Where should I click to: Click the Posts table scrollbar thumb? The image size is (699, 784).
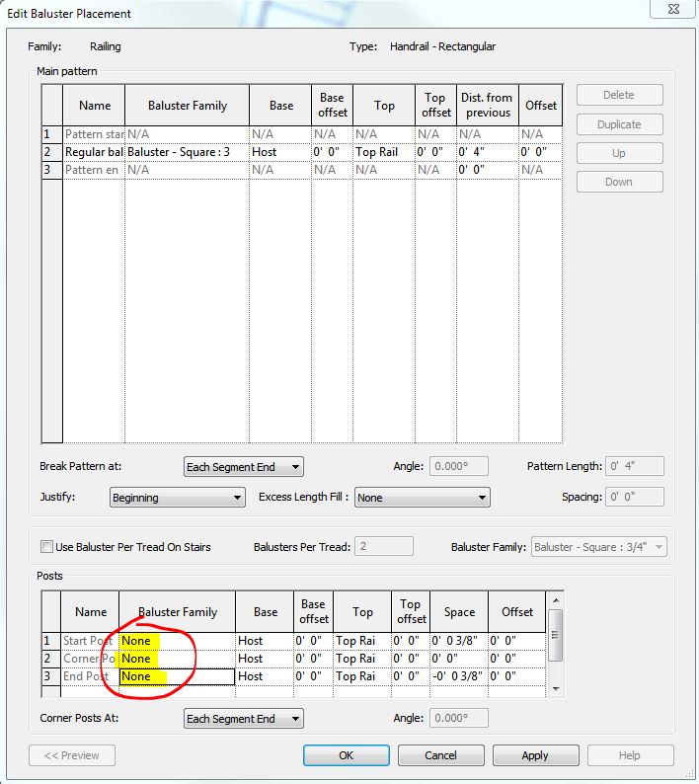(556, 635)
